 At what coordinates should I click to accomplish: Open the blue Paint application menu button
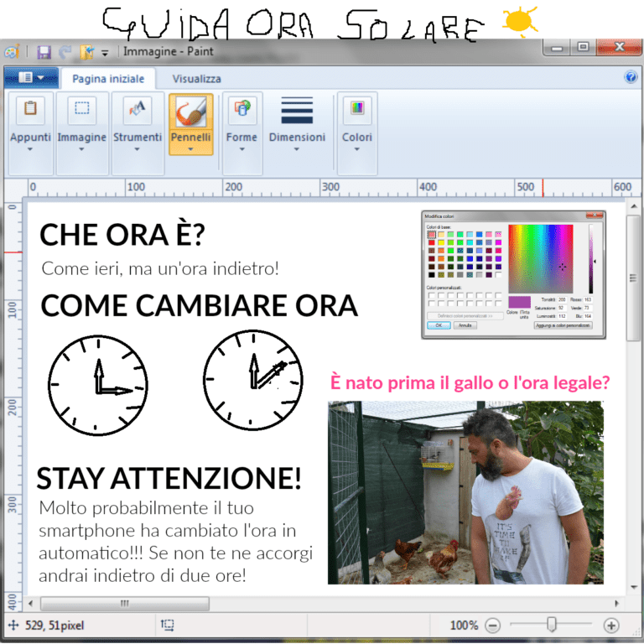[30, 78]
